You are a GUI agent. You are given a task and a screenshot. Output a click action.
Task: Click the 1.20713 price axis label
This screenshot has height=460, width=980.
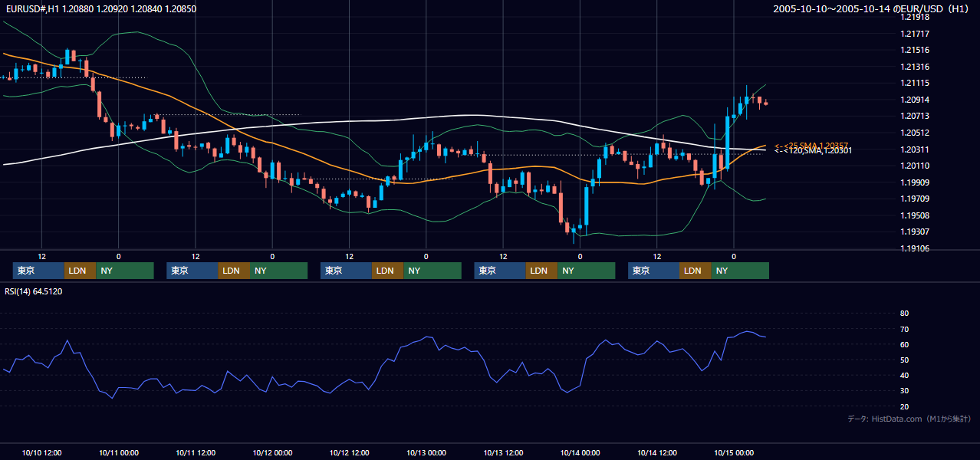tap(916, 116)
